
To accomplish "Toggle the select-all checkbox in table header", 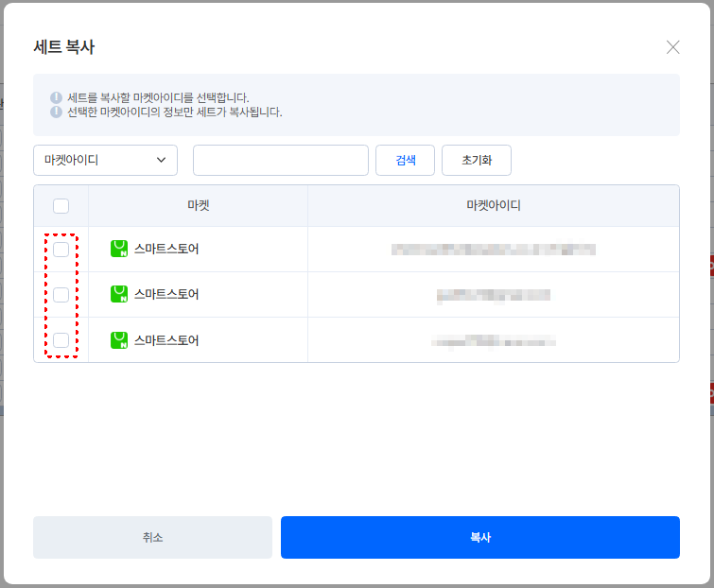I will coord(61,206).
